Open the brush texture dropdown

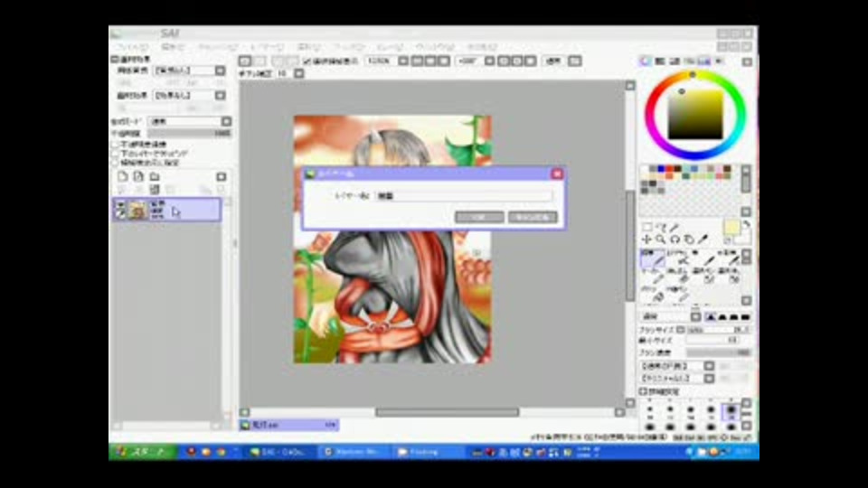click(709, 379)
